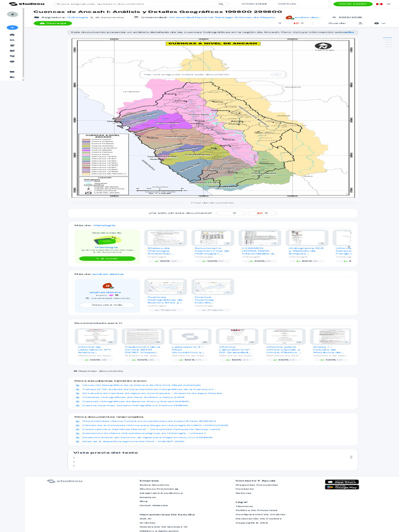Image resolution: width=399 pixels, height=532 pixels.
Task: Open Informe Laboratorio N° 02 Gravedad card
Action: (x=237, y=345)
